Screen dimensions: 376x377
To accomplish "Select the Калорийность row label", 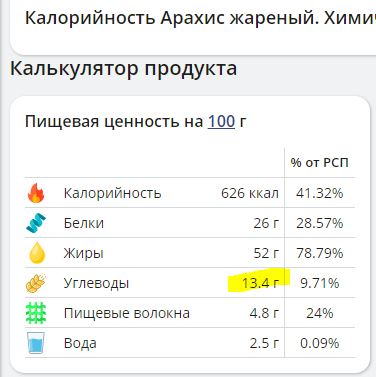I will click(112, 193).
